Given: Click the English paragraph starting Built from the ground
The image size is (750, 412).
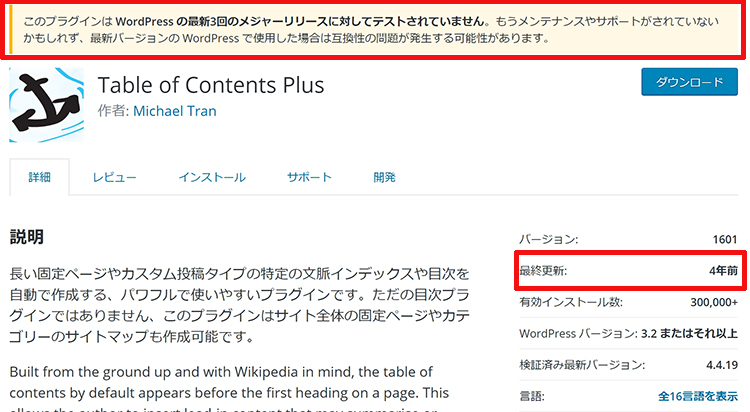Looking at the screenshot, I should pyautogui.click(x=229, y=388).
